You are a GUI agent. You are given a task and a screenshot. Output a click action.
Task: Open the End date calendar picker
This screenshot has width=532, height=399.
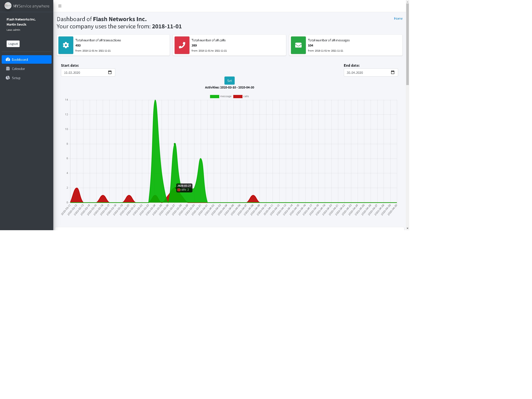393,72
